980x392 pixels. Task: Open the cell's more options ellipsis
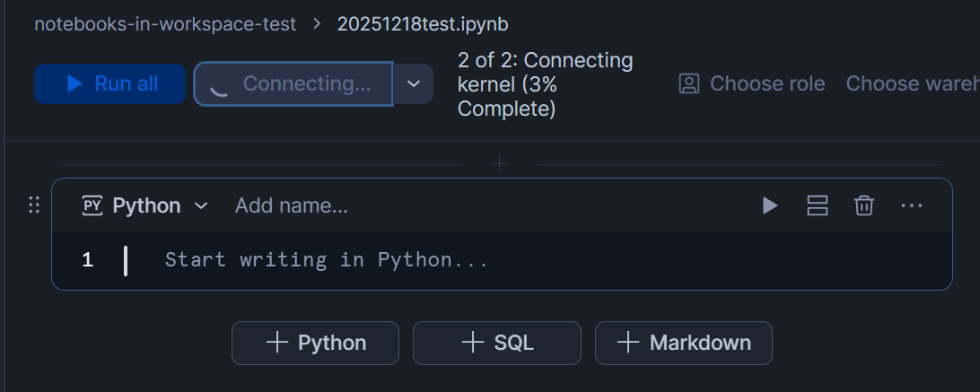pyautogui.click(x=911, y=205)
